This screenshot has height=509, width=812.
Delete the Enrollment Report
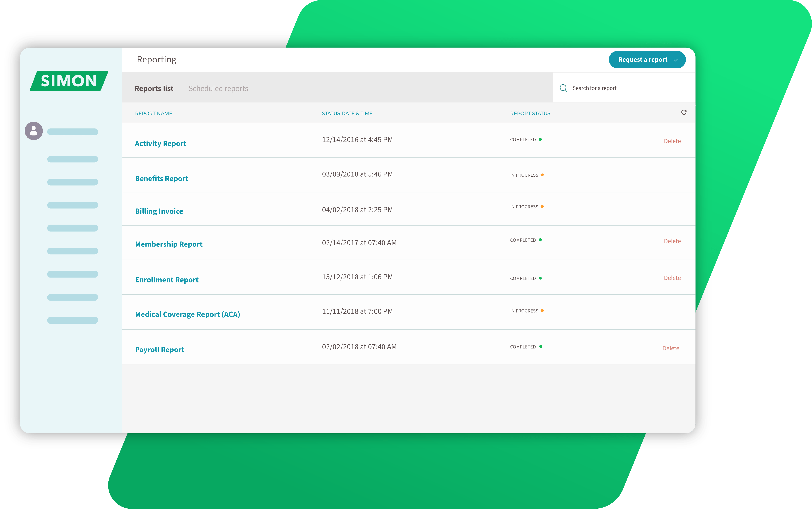coord(672,278)
